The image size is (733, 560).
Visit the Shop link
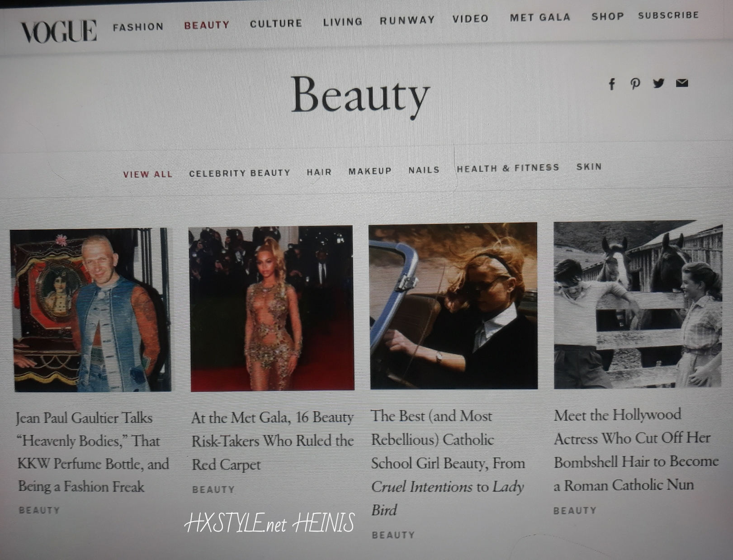608,16
